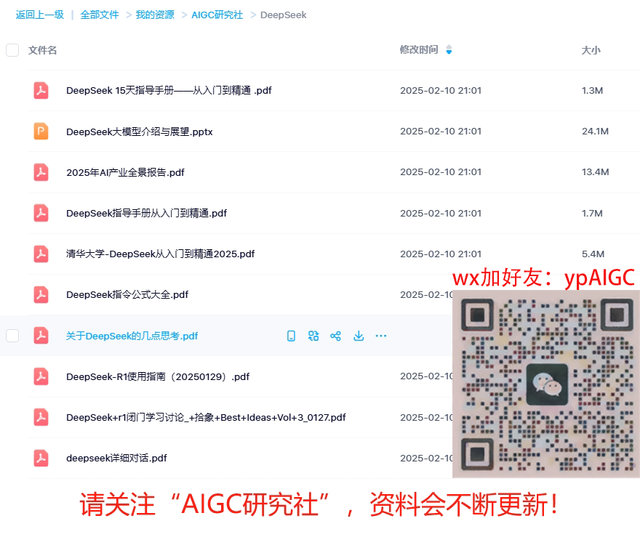This screenshot has height=537, width=640.
Task: Click the PDF icon for 关于DeepSeek的几点思考
Action: [41, 335]
